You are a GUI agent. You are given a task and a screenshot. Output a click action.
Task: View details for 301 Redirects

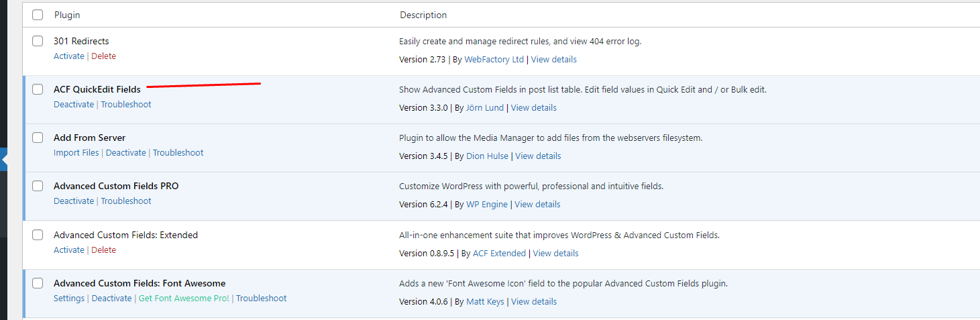[x=554, y=60]
